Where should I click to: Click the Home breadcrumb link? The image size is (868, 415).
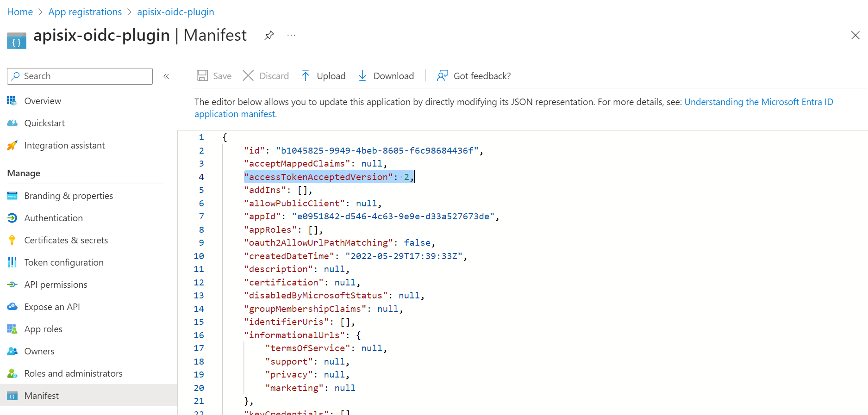coord(20,12)
